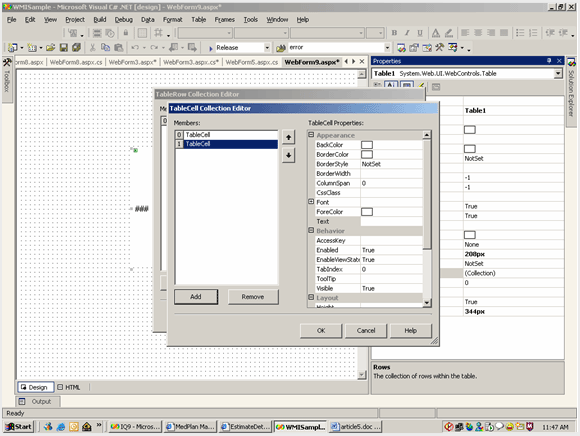
Task: Open the Tools menu
Action: [250, 20]
